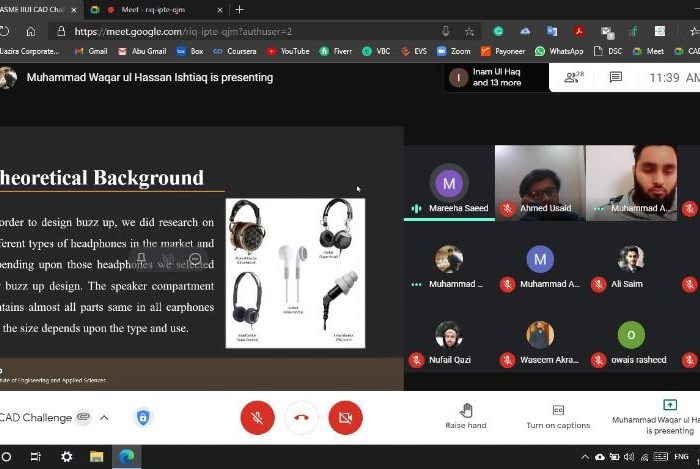Close the Meet - riq-ipte-qjm tab
The width and height of the screenshot is (700, 469).
pos(220,9)
